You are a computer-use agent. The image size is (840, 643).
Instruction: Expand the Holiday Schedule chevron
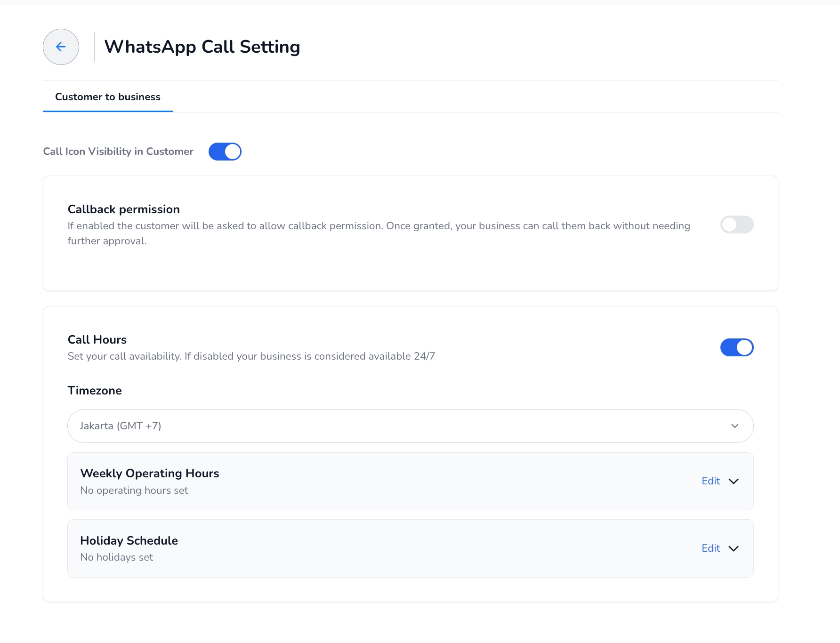click(734, 548)
